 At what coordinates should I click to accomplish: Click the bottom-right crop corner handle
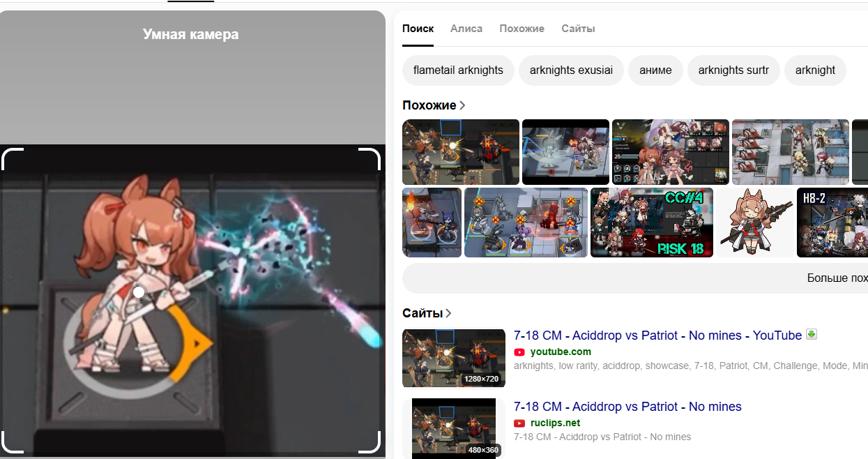[370, 442]
